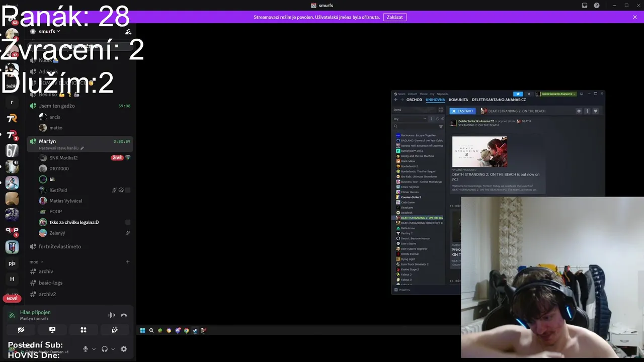Screen dimensions: 644x362
Task: Click voice participant 01011000
Action: (x=85, y=168)
